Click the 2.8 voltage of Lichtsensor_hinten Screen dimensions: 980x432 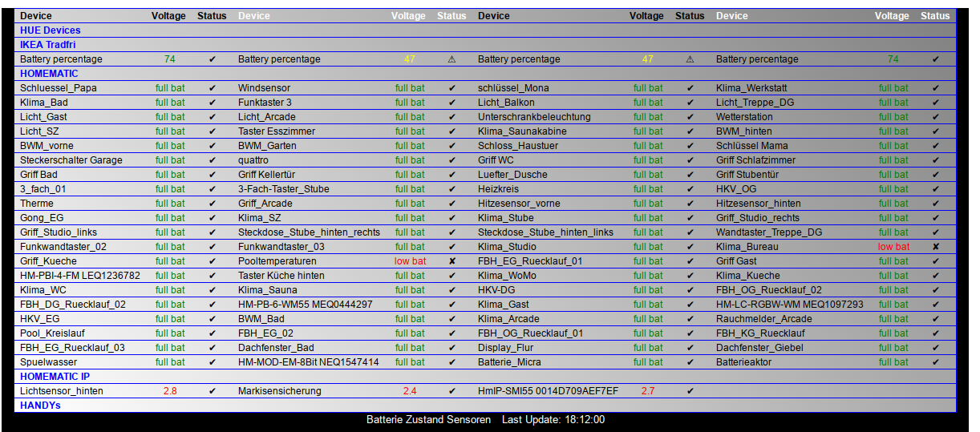click(x=170, y=391)
